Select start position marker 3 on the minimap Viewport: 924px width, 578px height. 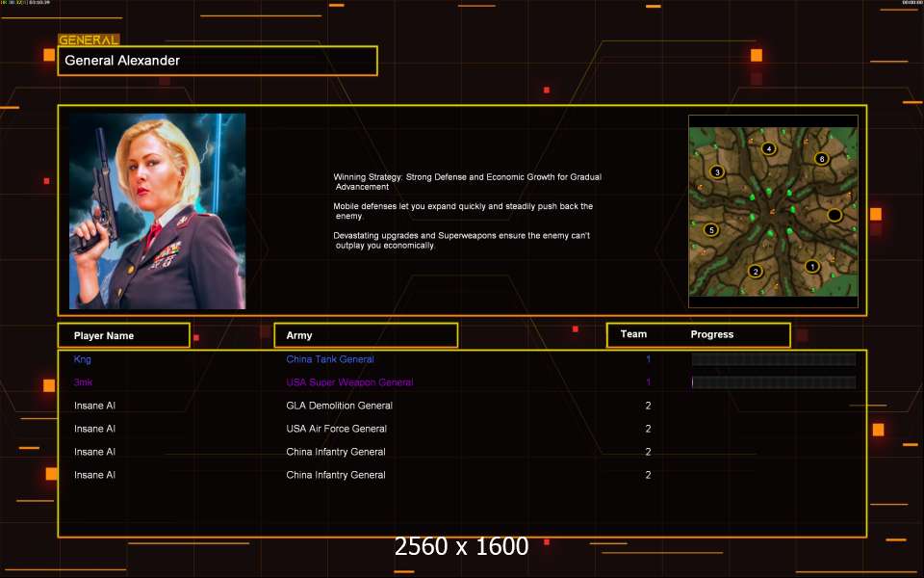pos(716,172)
